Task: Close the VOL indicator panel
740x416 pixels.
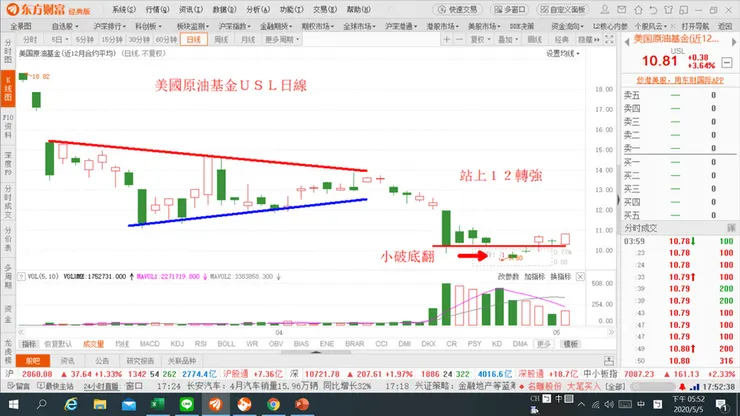Action: point(580,277)
